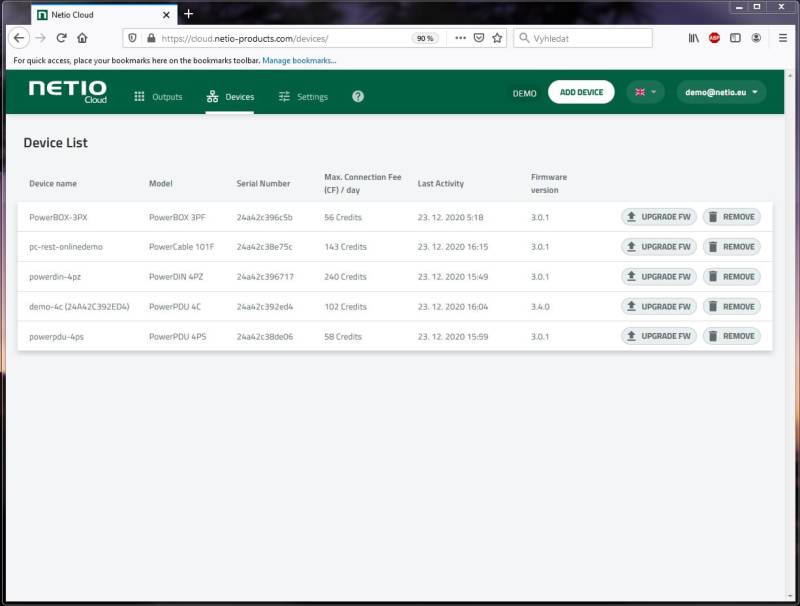The image size is (800, 606).
Task: Upgrade firmware for powerpdu-4ps
Action: click(659, 336)
